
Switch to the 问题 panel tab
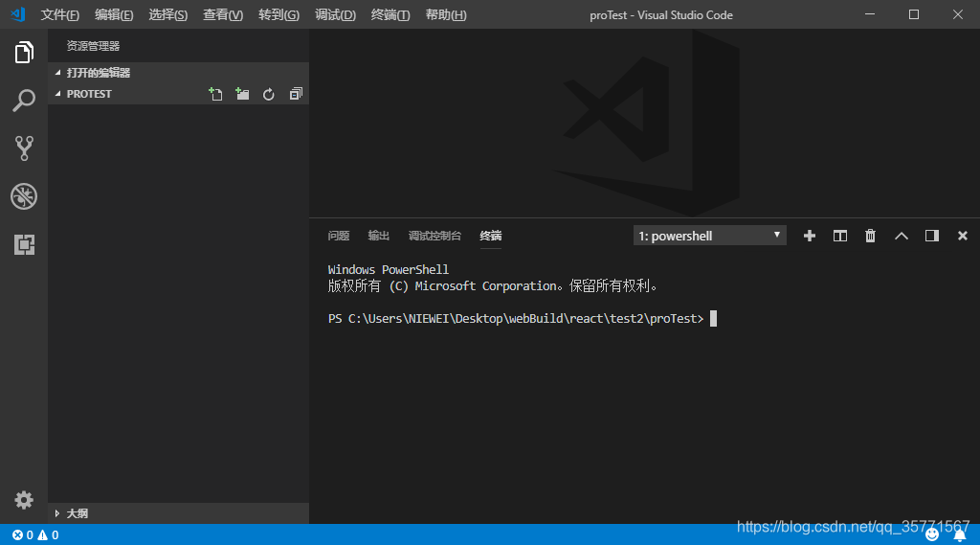pos(339,236)
